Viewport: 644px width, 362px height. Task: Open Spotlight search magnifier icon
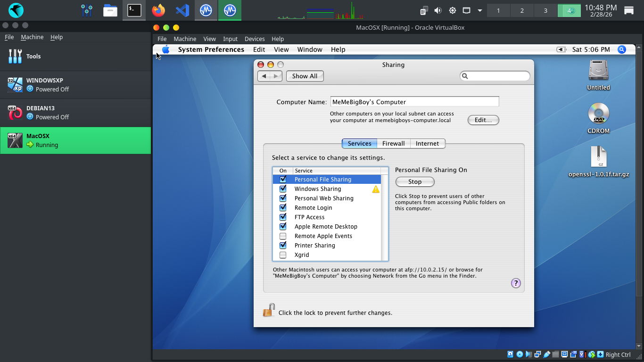click(x=622, y=49)
